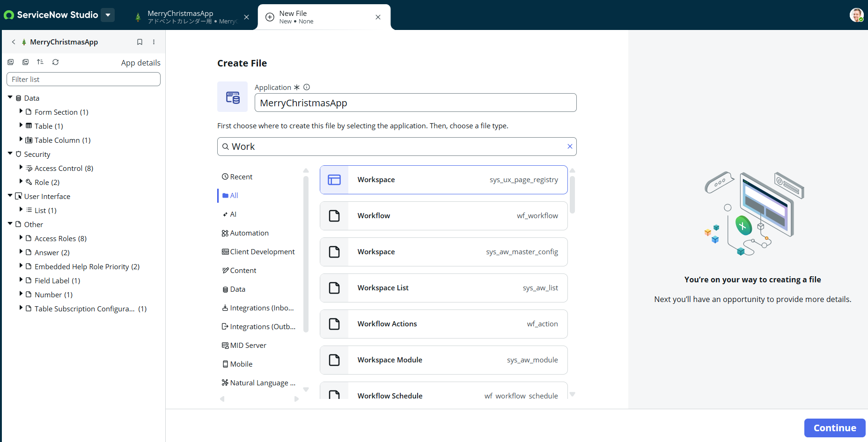Open the Integrations (Inbo... category

(258, 308)
